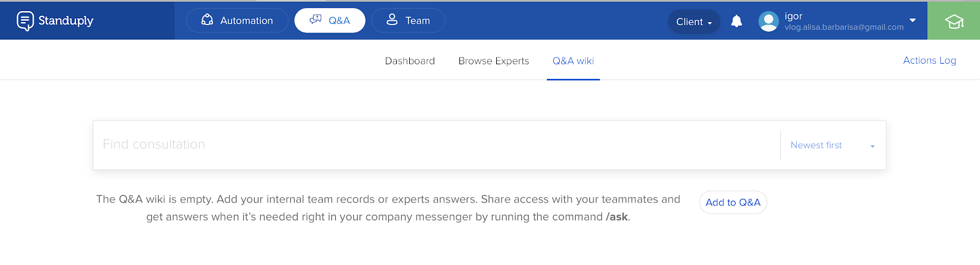Open the account menu caret beside the email
980x265 pixels.
pos(913,20)
